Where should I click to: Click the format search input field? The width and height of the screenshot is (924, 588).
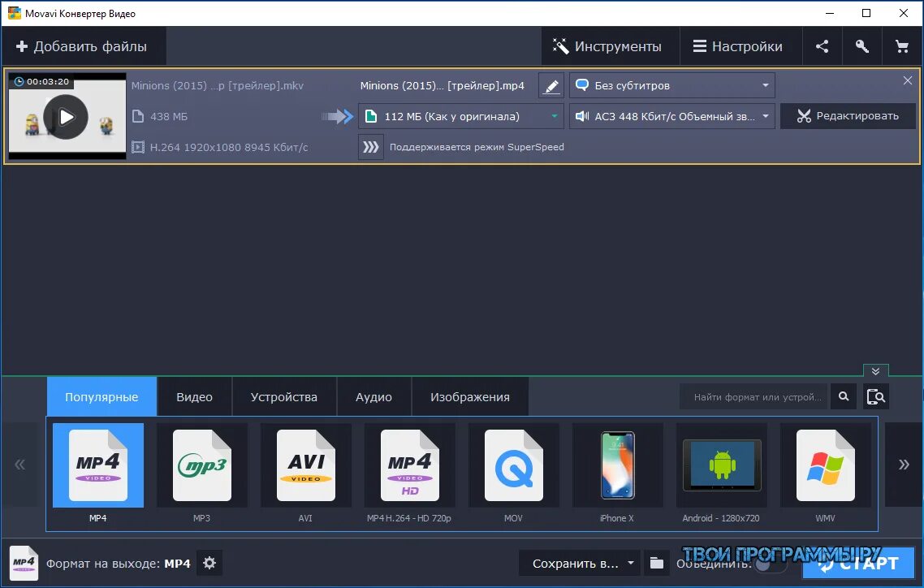coord(755,396)
